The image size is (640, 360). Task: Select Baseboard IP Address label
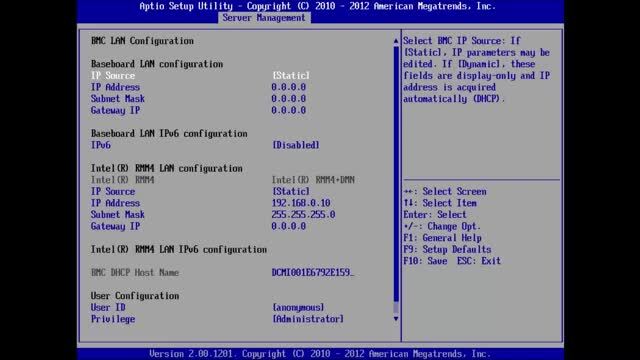[116, 87]
